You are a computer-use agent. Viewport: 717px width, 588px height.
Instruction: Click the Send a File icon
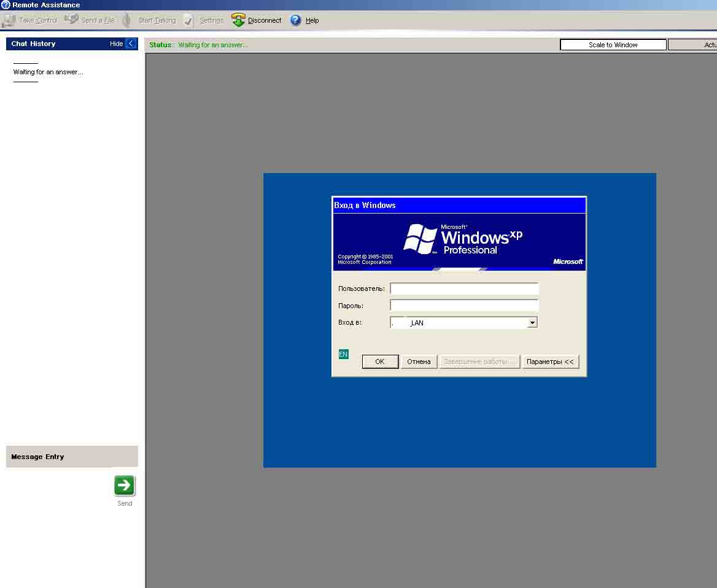[71, 20]
